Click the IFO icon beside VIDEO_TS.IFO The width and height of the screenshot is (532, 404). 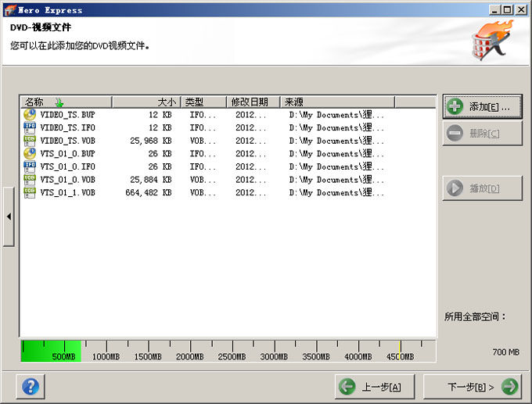click(x=30, y=127)
